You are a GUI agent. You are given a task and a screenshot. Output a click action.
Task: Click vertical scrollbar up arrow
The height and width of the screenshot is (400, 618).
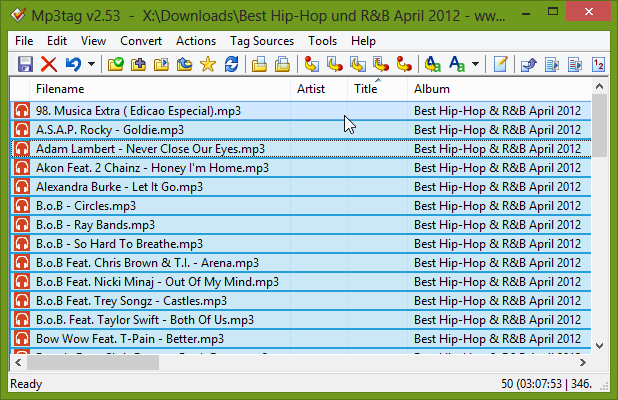(x=599, y=86)
